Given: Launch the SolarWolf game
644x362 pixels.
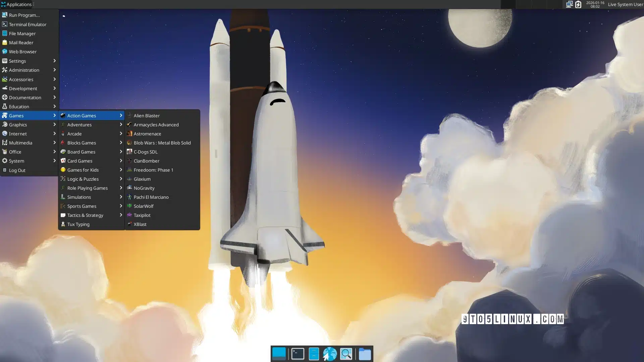Looking at the screenshot, I should 144,206.
